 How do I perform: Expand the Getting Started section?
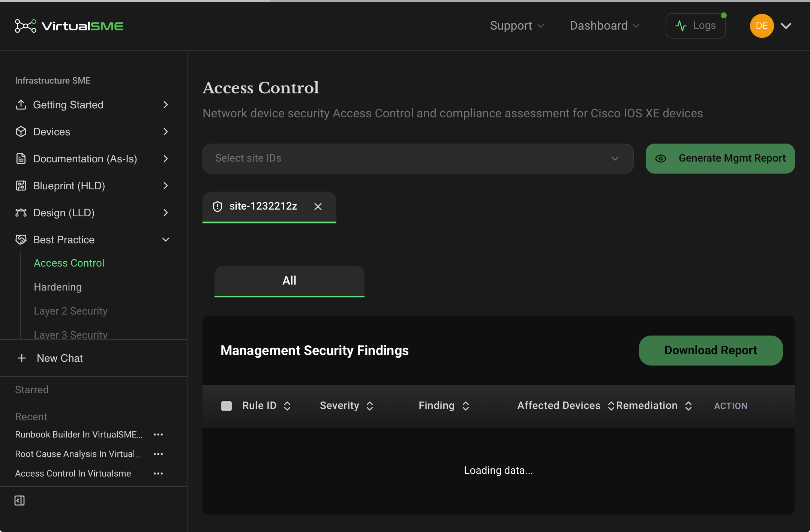click(166, 105)
